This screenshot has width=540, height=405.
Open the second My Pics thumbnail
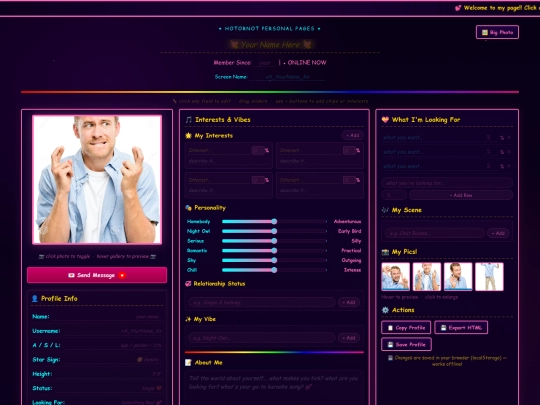[x=427, y=277]
